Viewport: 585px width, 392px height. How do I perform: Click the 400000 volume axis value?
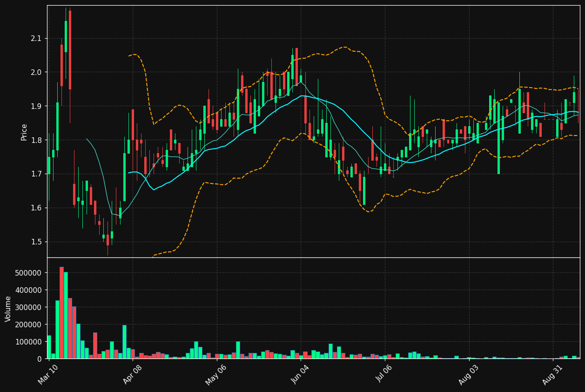coord(29,290)
